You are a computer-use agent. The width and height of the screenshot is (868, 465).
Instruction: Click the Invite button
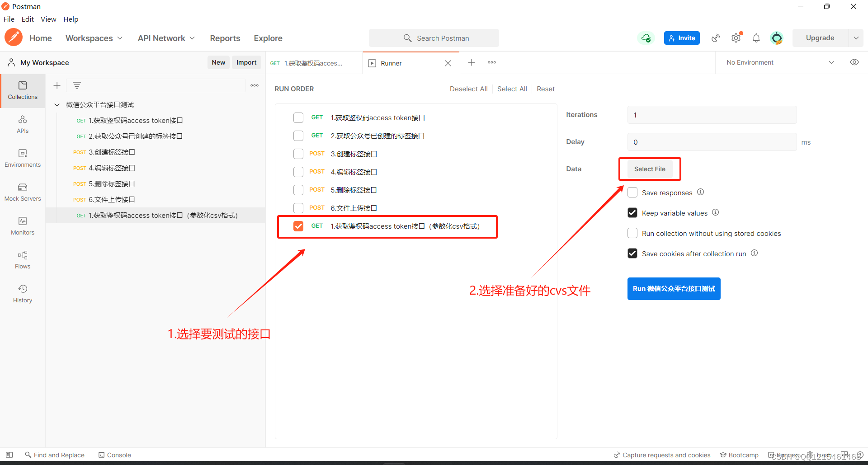click(682, 38)
